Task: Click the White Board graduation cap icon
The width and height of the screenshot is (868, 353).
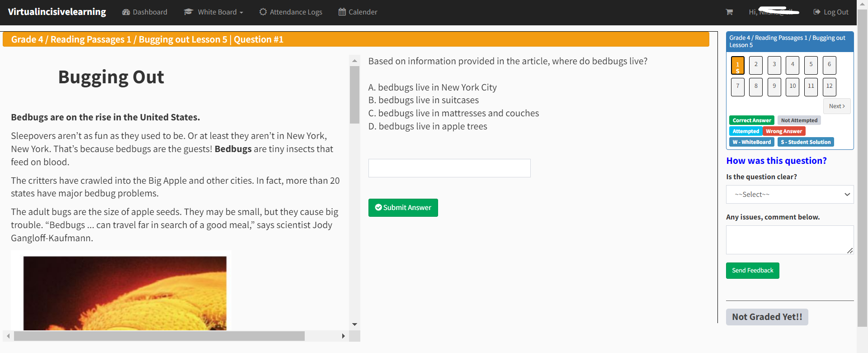Action: coord(189,12)
